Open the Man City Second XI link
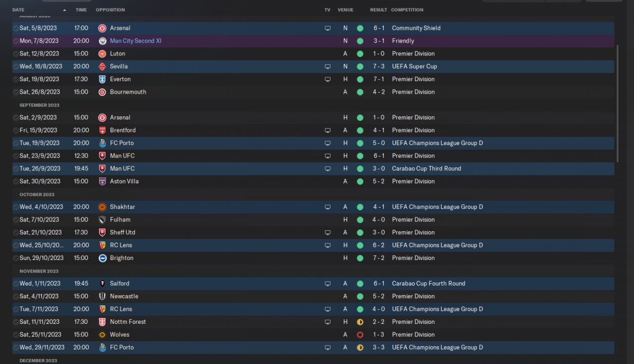634x364 pixels. coord(135,41)
